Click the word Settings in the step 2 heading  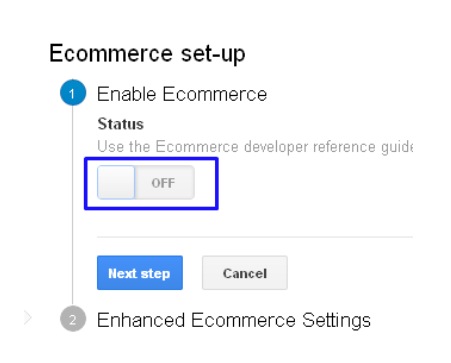[x=336, y=321]
